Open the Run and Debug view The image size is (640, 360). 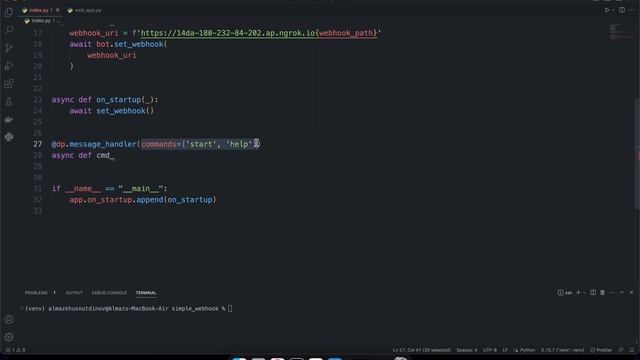point(9,66)
